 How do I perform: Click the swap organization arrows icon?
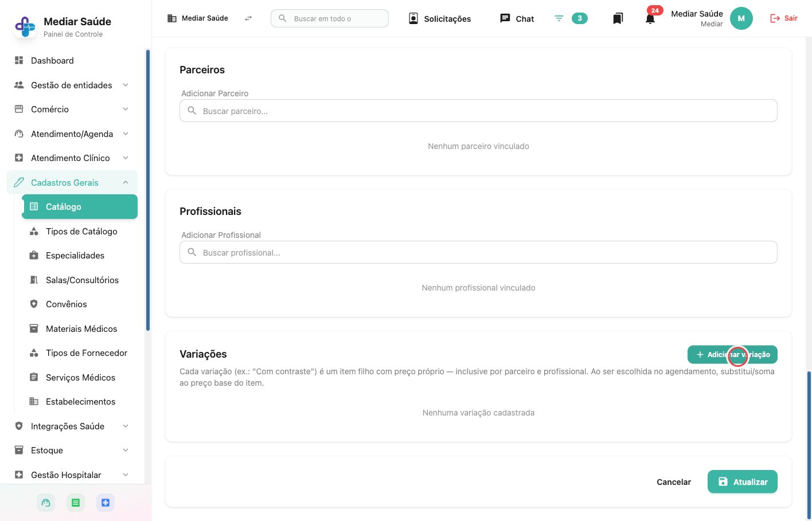coord(248,18)
